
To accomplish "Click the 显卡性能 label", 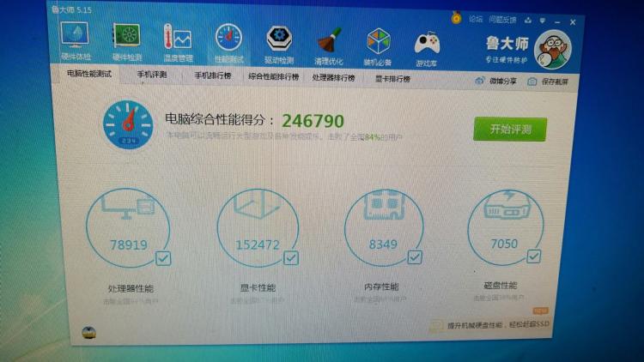I will click(x=258, y=287).
